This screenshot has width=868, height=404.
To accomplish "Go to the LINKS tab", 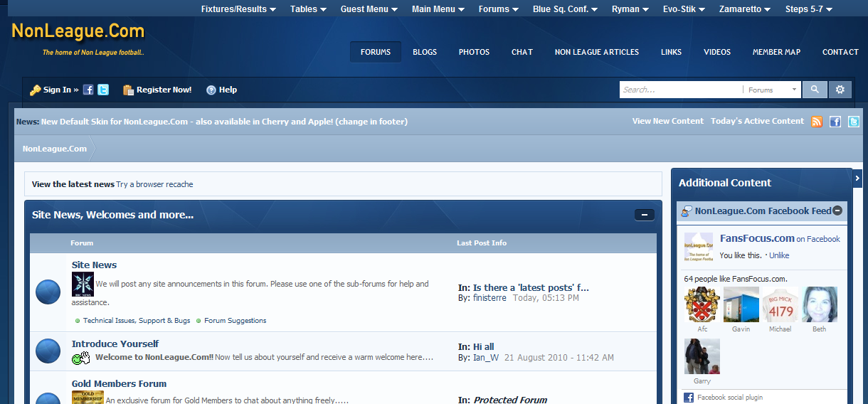I will pos(671,52).
